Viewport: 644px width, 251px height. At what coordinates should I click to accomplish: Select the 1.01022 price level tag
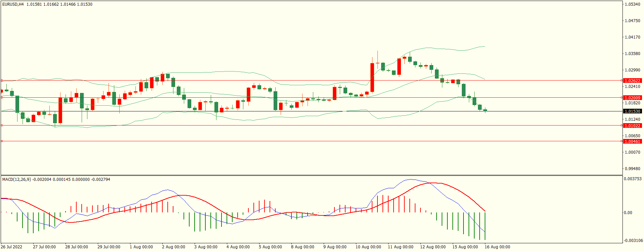[632, 126]
